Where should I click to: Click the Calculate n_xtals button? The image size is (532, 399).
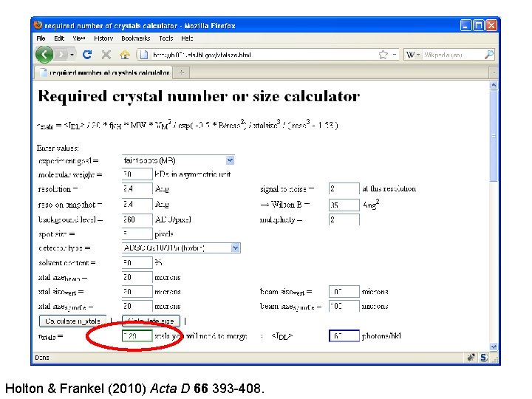pos(72,321)
